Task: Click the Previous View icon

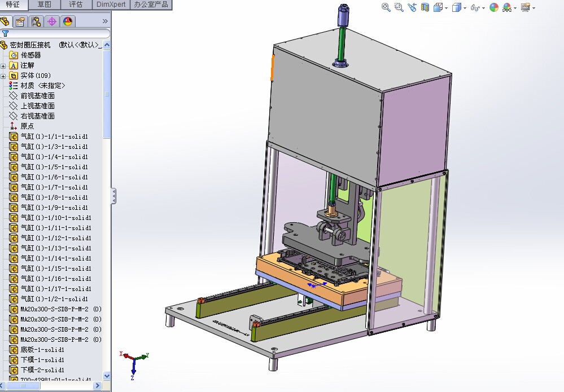Action: [x=412, y=7]
